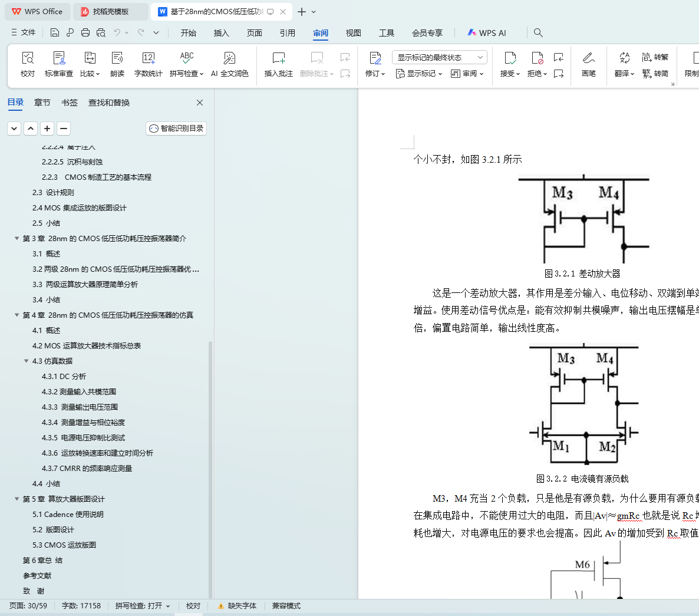Demote heading with minus button

(x=64, y=129)
